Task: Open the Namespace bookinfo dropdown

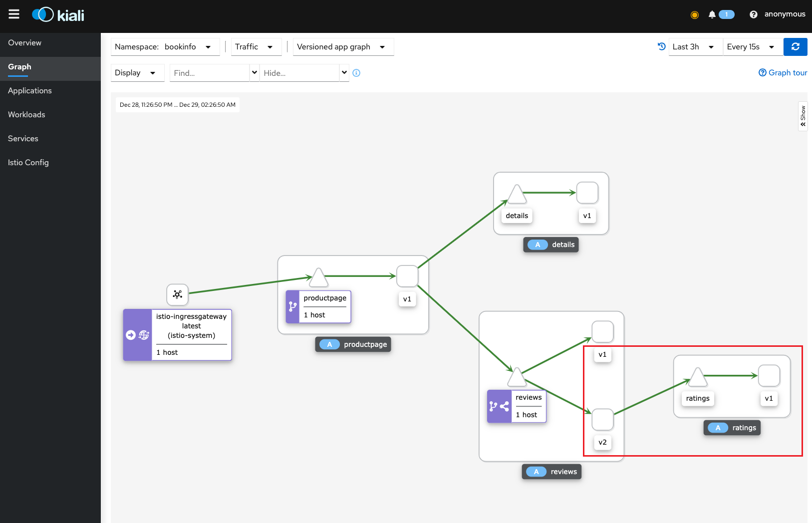Action: click(165, 47)
